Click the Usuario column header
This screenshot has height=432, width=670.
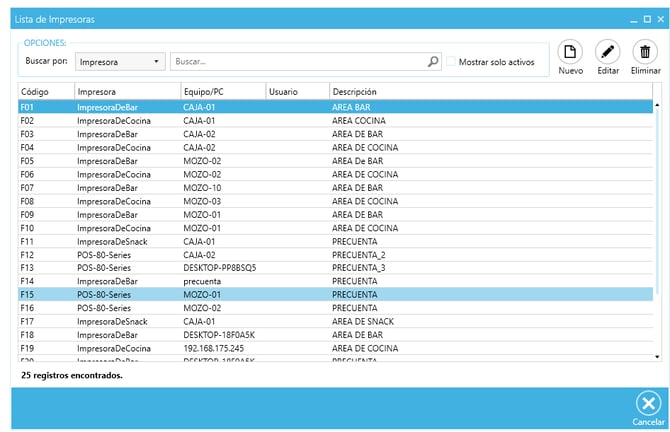pos(297,91)
